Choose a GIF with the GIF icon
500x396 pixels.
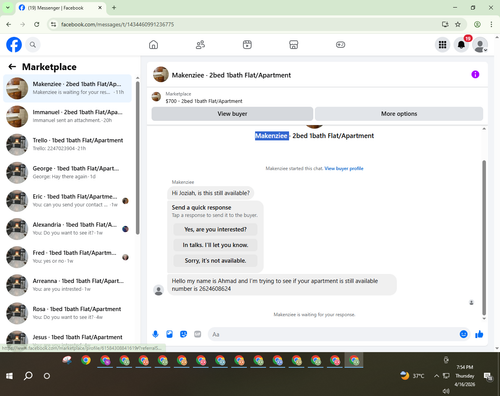(x=198, y=334)
